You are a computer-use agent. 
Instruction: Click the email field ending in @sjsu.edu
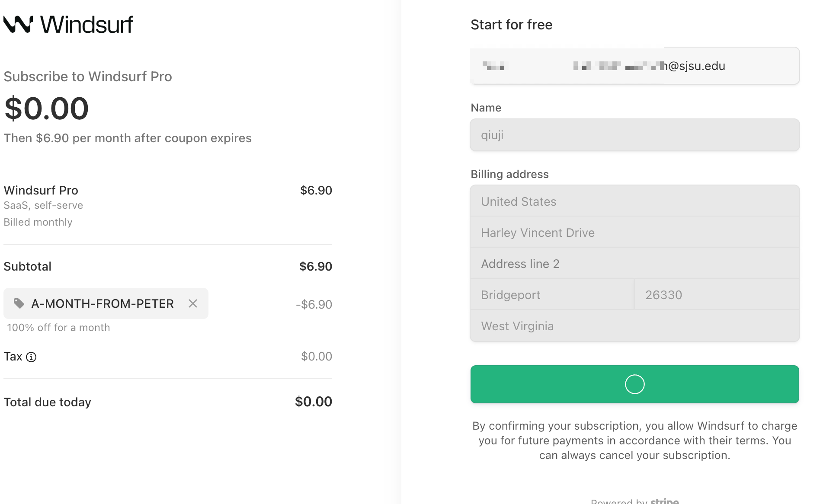pos(634,66)
